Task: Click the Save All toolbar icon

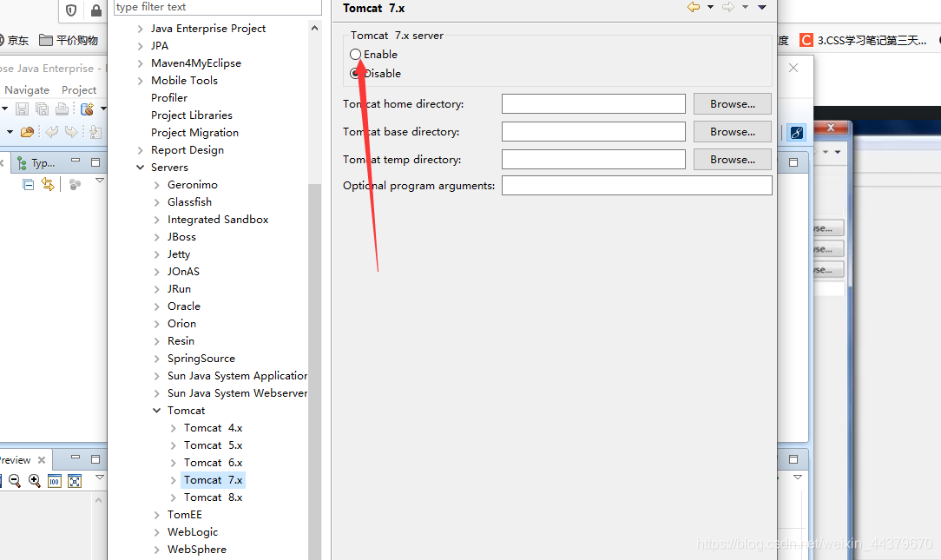Action: click(x=42, y=109)
